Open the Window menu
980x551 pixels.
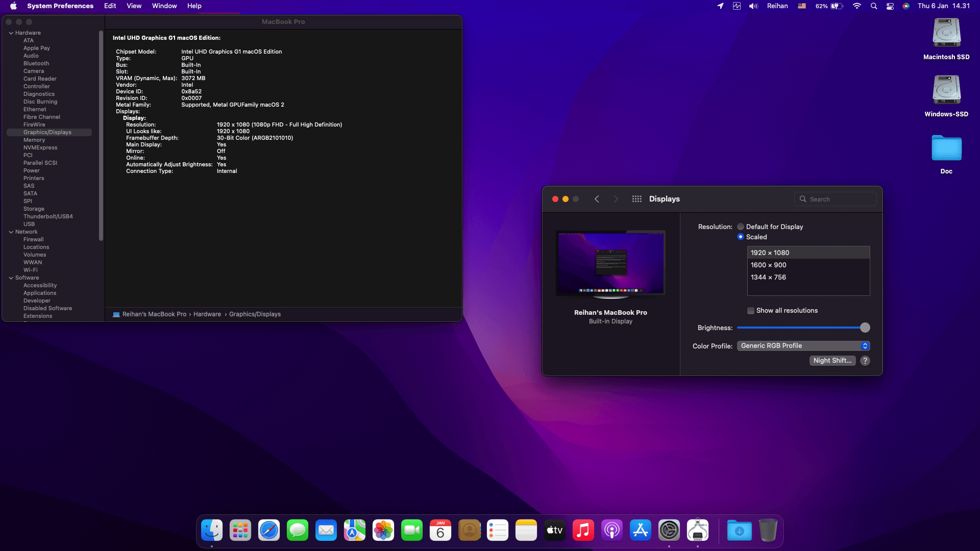click(164, 6)
